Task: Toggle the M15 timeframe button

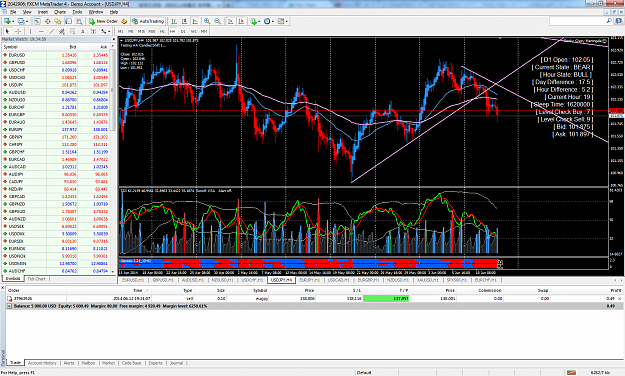Action: click(141, 31)
